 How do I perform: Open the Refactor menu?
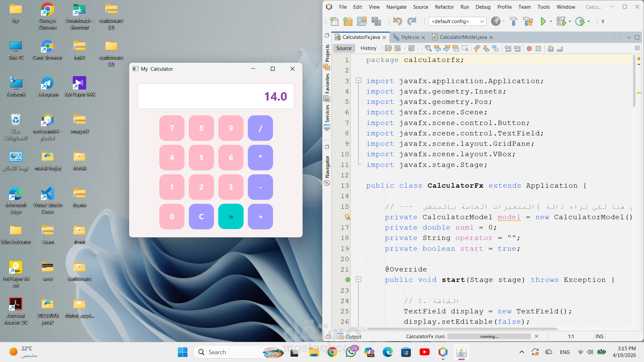444,7
